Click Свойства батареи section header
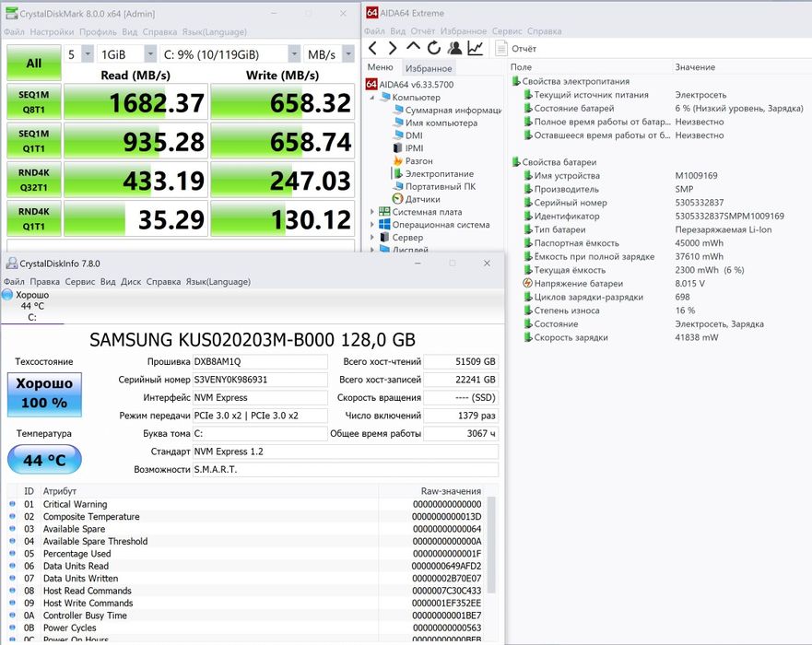Viewport: 812px width, 645px height. coord(554,162)
